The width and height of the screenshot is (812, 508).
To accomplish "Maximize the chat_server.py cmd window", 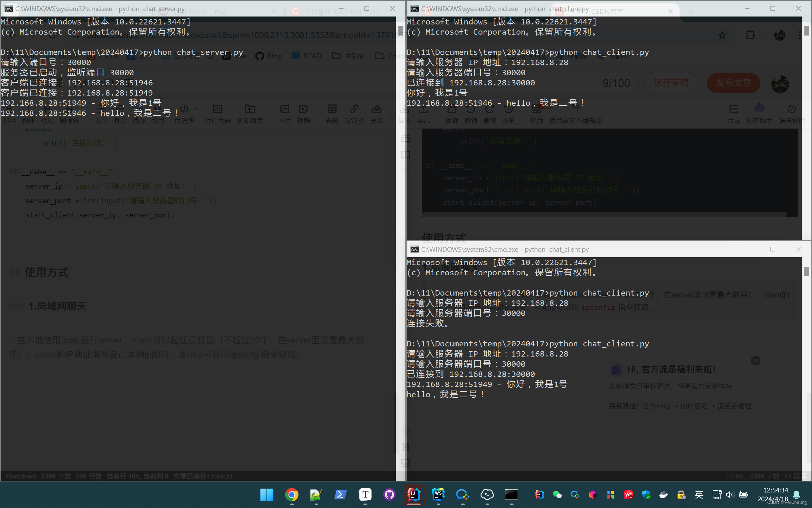I will [367, 8].
